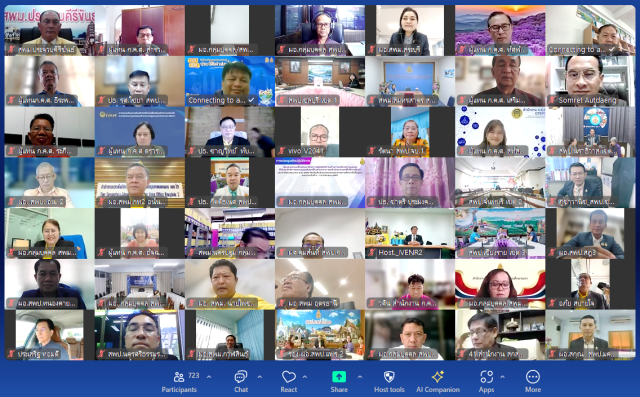Select the tile of the man wearing headphones

click(x=320, y=30)
